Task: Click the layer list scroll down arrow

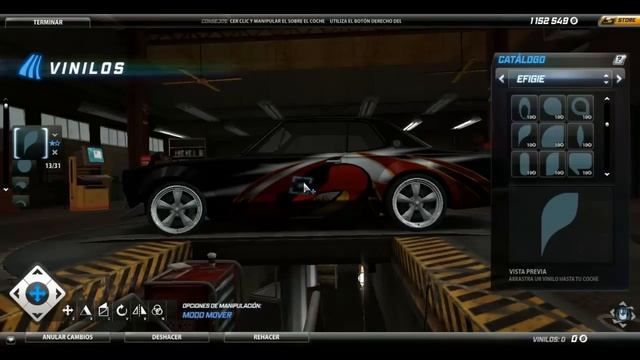Action: coord(6,190)
